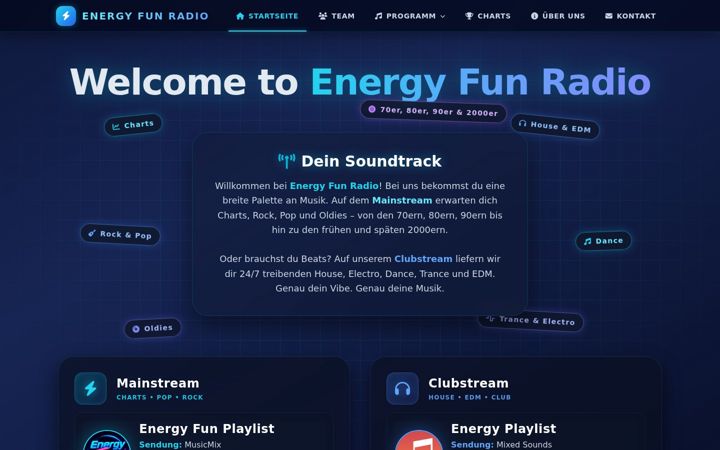Screen dimensions: 720x450
Task: Click the people icon beside Team
Action: [323, 16]
